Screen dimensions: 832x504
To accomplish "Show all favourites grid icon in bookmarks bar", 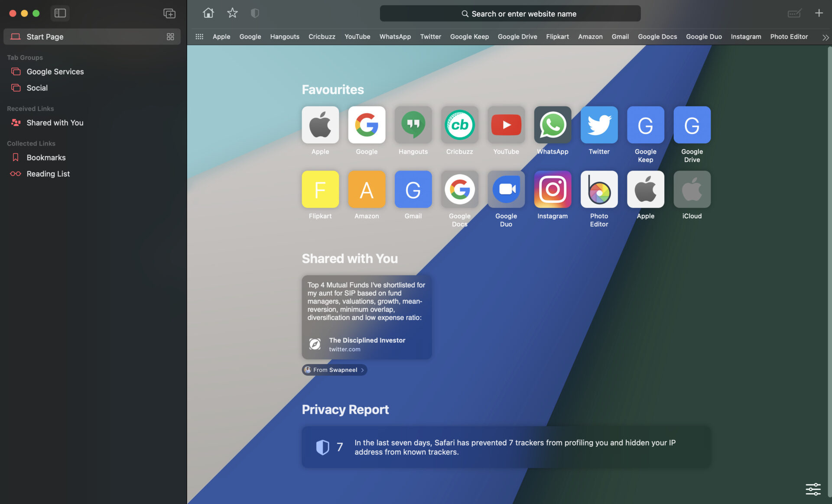I will (199, 36).
